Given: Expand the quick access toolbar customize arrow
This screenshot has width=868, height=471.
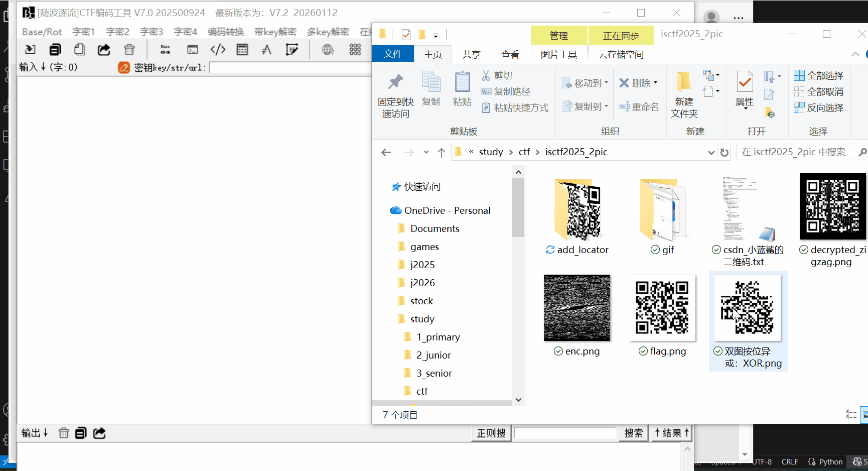Looking at the screenshot, I should 436,35.
